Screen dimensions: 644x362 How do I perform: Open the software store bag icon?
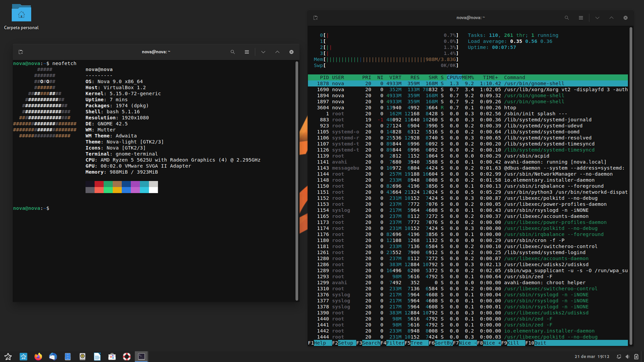coord(112,356)
